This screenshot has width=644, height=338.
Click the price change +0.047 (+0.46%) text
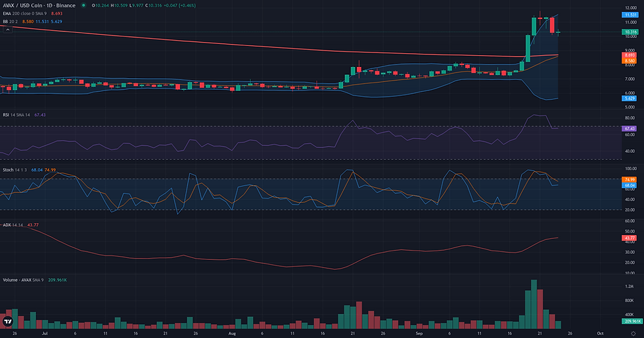pyautogui.click(x=180, y=5)
